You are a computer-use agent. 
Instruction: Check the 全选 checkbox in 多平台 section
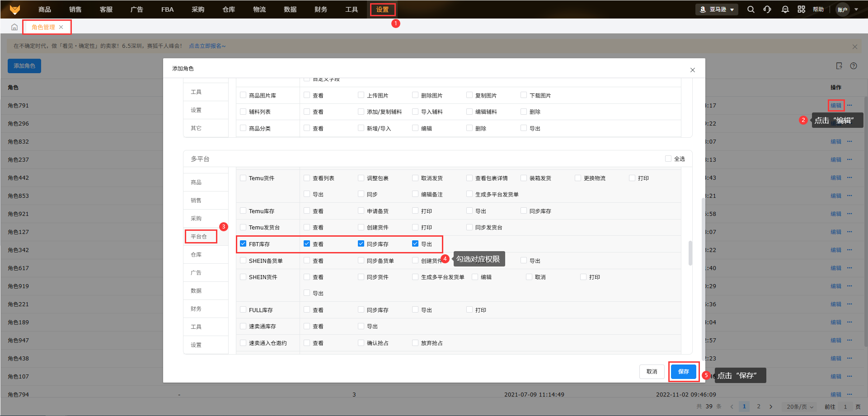(x=668, y=159)
